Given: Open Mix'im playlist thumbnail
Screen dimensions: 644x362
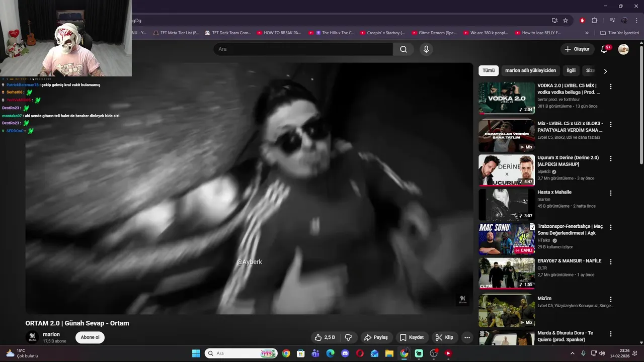Looking at the screenshot, I should point(507,311).
